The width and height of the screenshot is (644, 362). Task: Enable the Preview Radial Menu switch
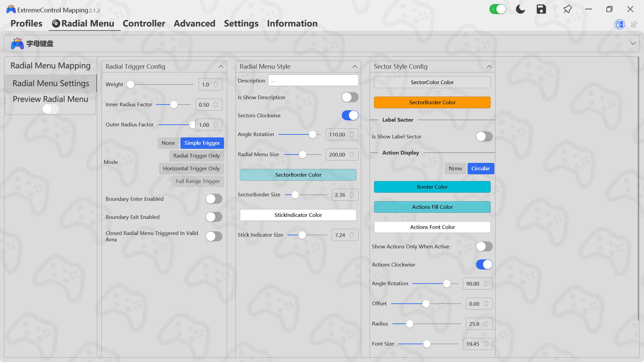point(50,109)
